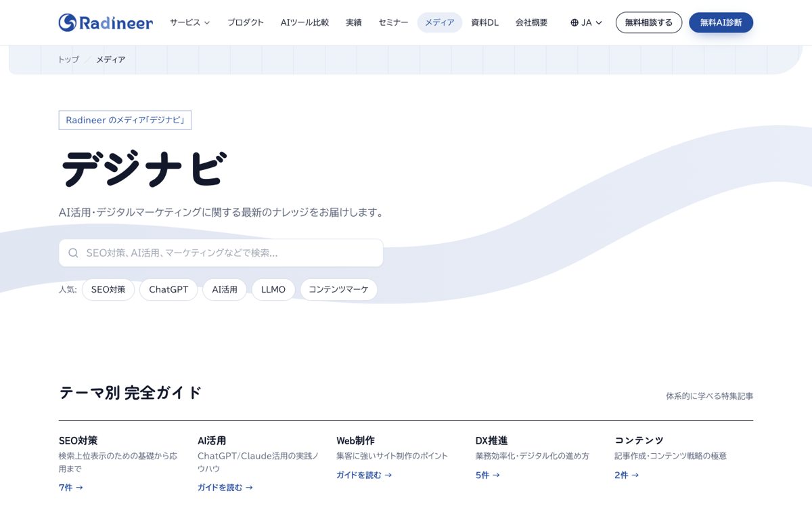Open the プロダクト menu item
The height and width of the screenshot is (508, 812).
tap(246, 22)
